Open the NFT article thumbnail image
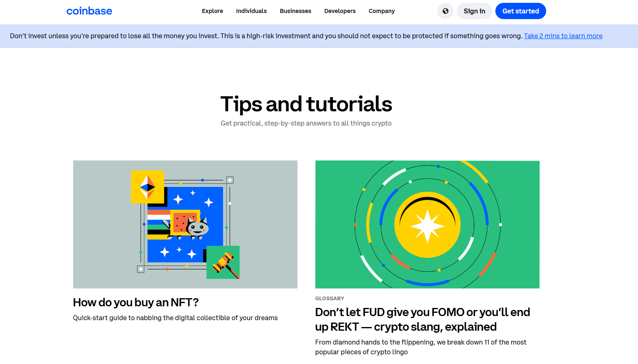Screen dimensions: 638x364 [185, 224]
